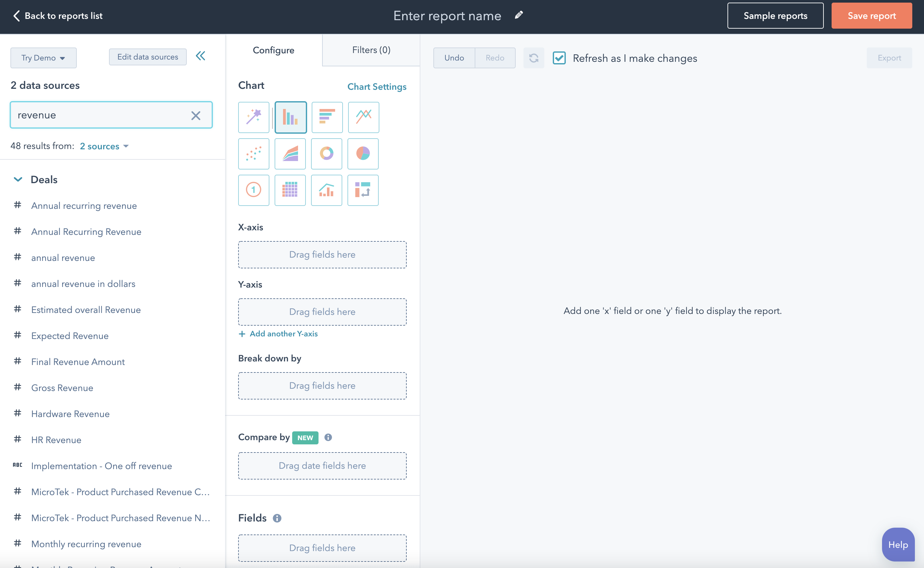The image size is (924, 568).
Task: Switch to the horizontal bar chart type
Action: 327,117
